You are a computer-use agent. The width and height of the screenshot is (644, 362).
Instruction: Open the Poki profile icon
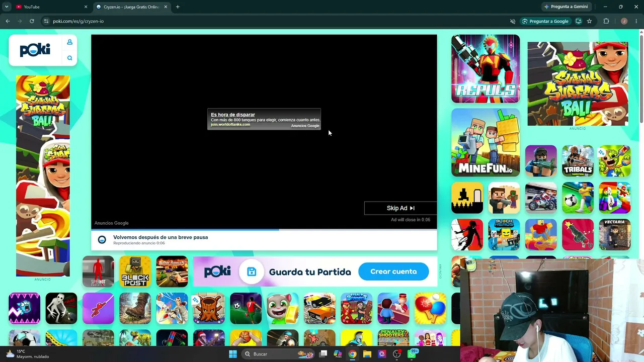click(69, 42)
